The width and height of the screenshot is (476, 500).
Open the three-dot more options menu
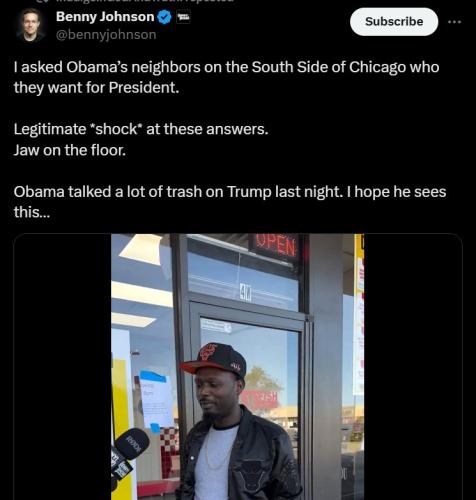[454, 22]
